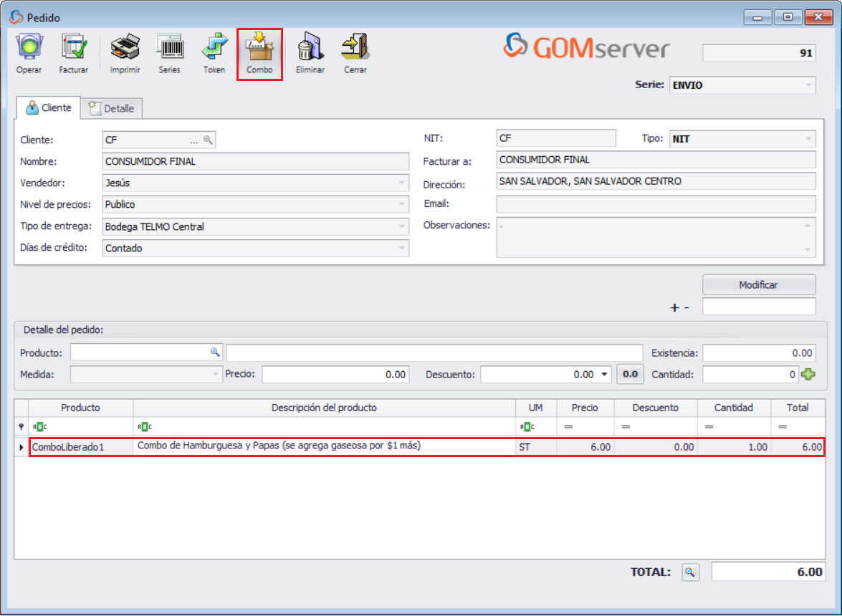Viewport: 842px width, 616px height.
Task: Open the Combo box tool
Action: [x=259, y=47]
